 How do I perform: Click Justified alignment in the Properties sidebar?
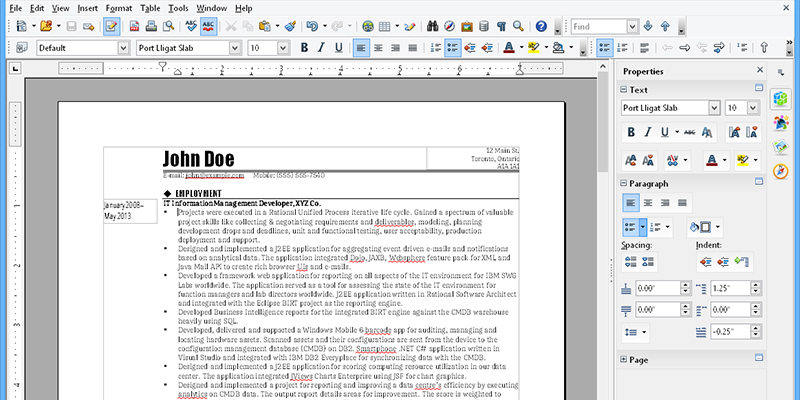[x=682, y=203]
